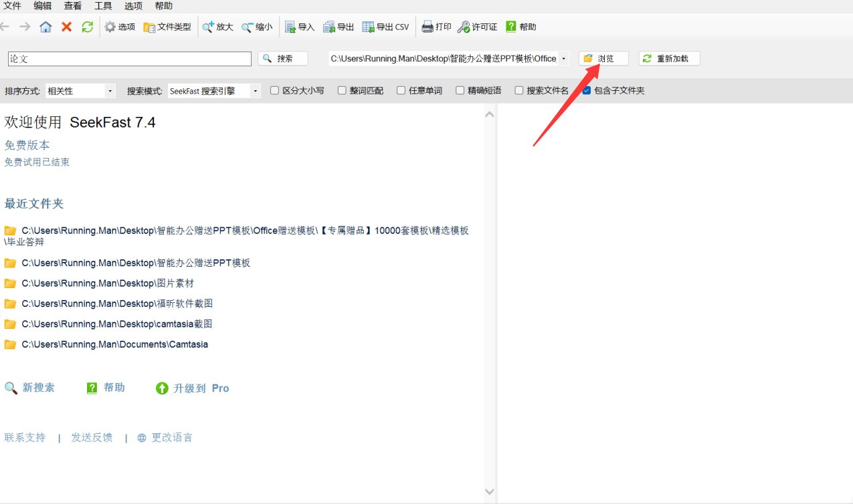
Task: Enable the 搜索文件名 checkbox
Action: click(x=518, y=90)
